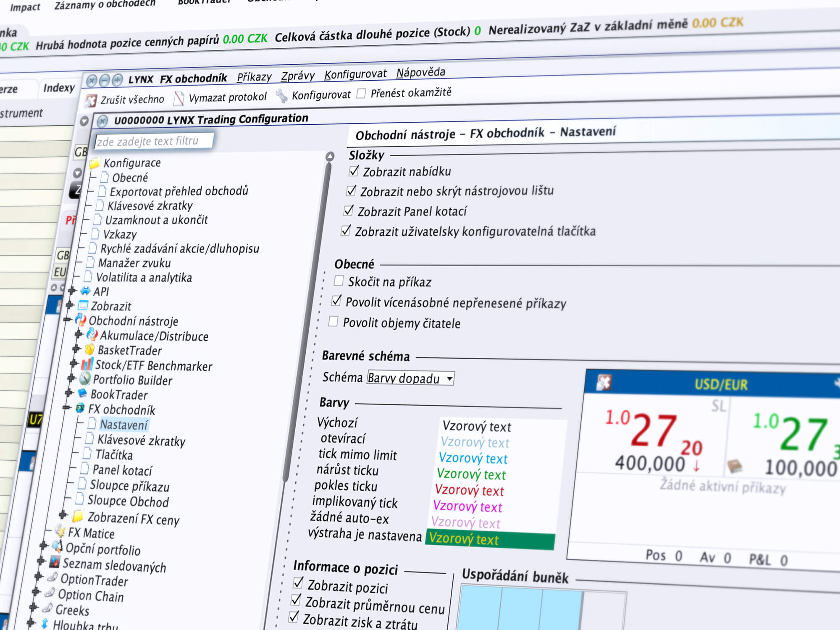Image resolution: width=840 pixels, height=630 pixels.
Task: Select the Konfigurace folder icon
Action: (x=95, y=163)
